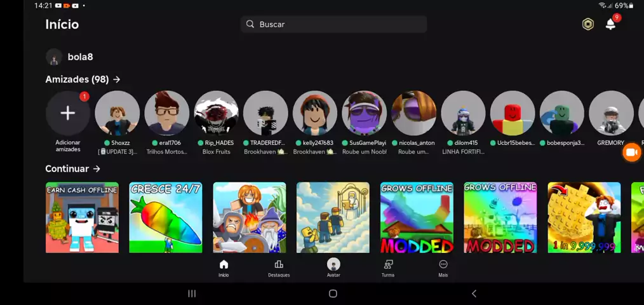Open friend dilom415 avatar
644x305 pixels.
[x=463, y=113]
